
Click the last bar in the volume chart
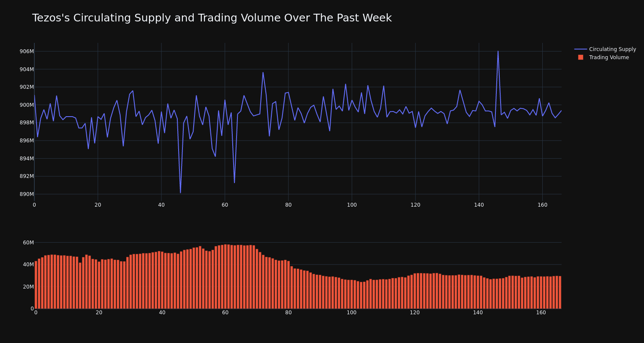560,292
